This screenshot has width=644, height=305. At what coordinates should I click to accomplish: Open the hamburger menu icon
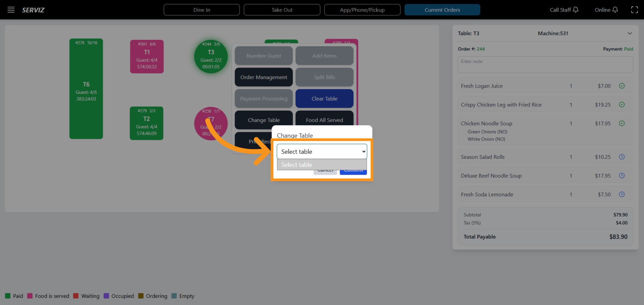coord(11,10)
